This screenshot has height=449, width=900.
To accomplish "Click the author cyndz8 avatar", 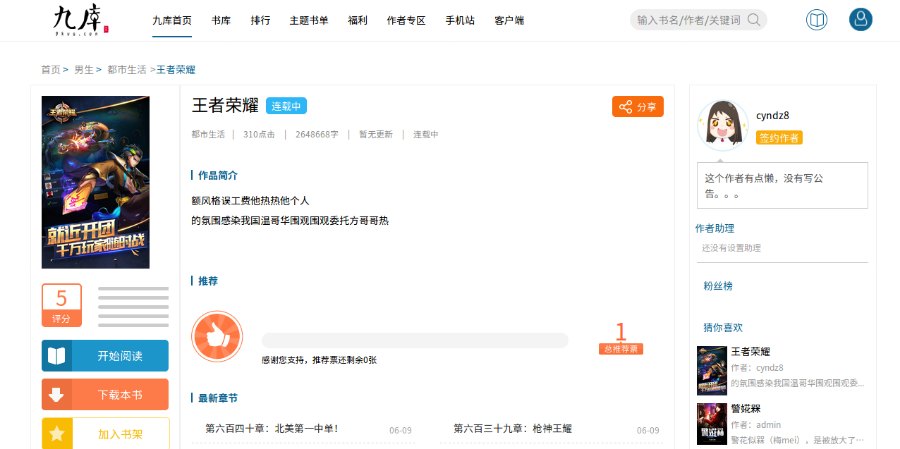I will [722, 127].
